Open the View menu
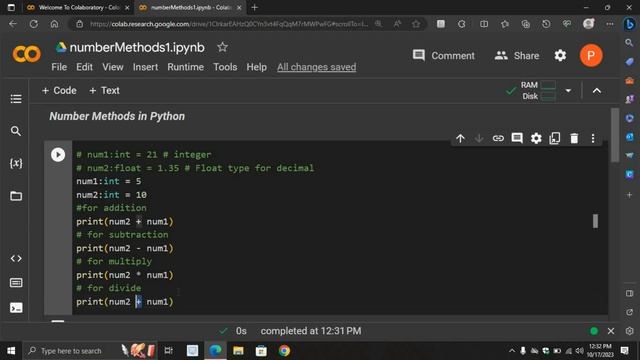Image resolution: width=640 pixels, height=360 pixels. click(x=113, y=67)
